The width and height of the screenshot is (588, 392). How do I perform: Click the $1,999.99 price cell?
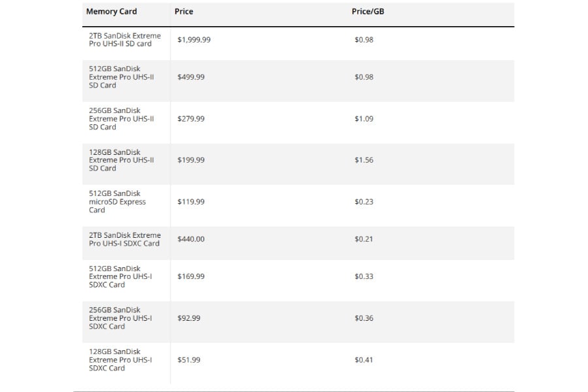194,40
